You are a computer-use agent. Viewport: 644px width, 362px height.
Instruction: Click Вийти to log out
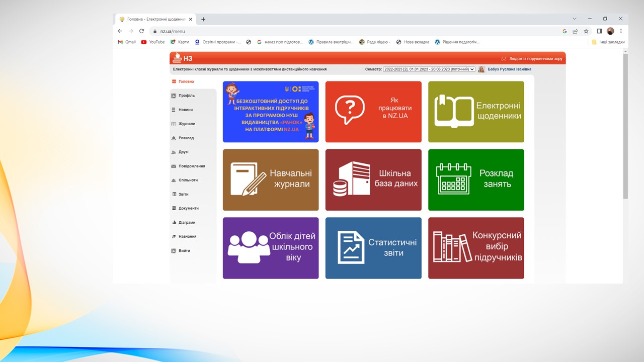[184, 250]
